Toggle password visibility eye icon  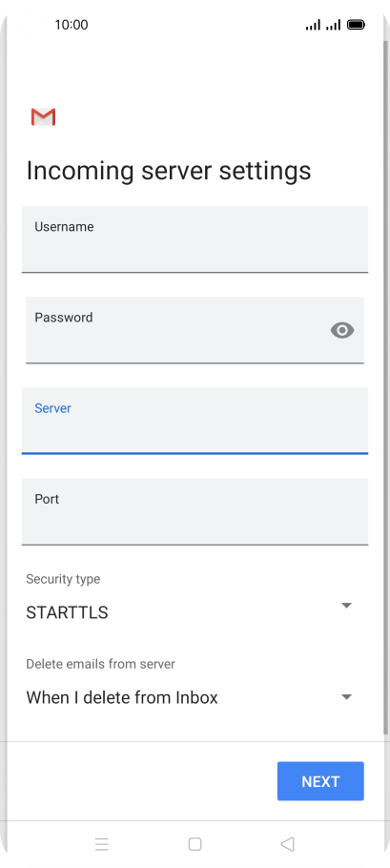(x=342, y=330)
